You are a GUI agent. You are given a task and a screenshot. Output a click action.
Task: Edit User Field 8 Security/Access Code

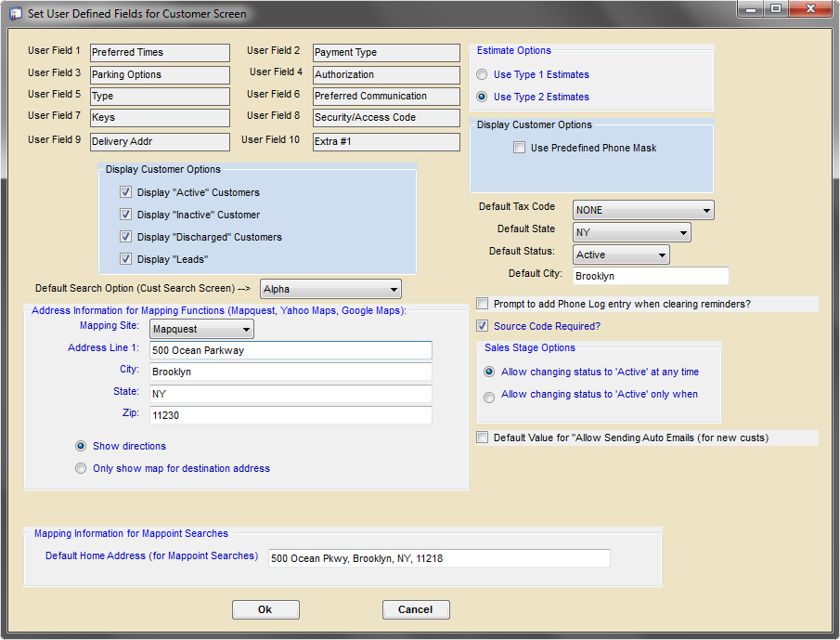[x=386, y=117]
